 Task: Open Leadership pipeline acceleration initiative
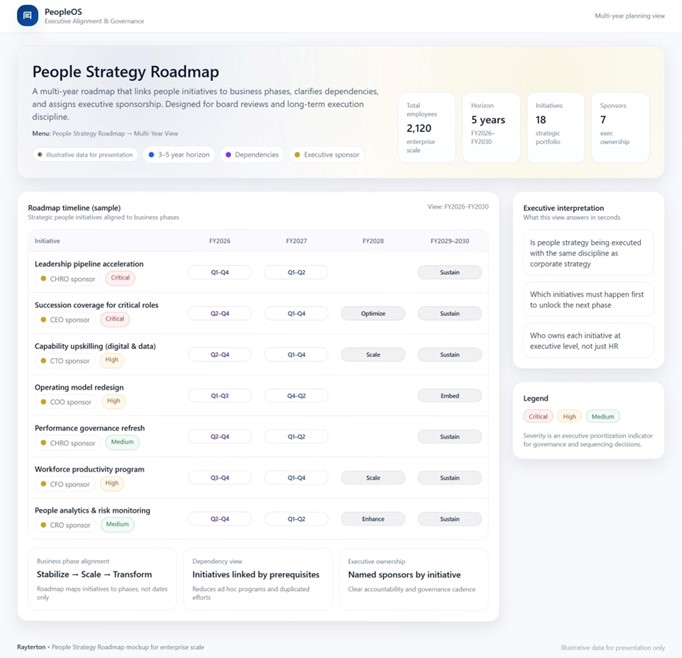click(x=89, y=264)
